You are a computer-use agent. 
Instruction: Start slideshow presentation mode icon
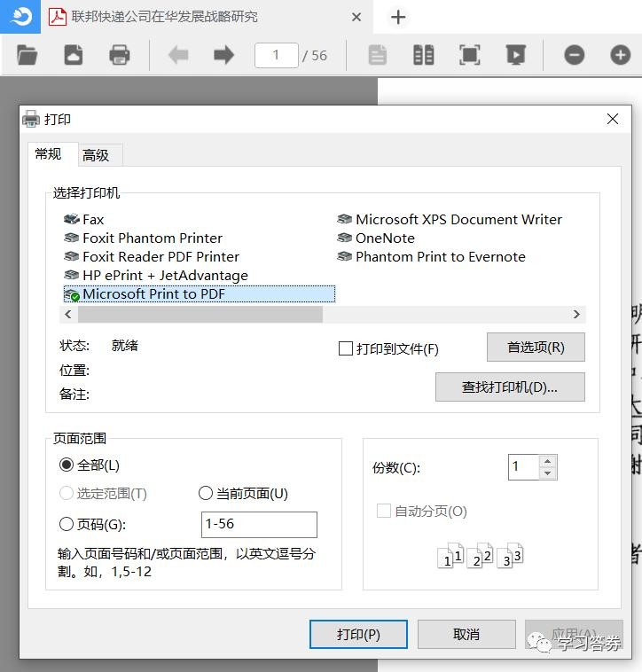coord(515,55)
